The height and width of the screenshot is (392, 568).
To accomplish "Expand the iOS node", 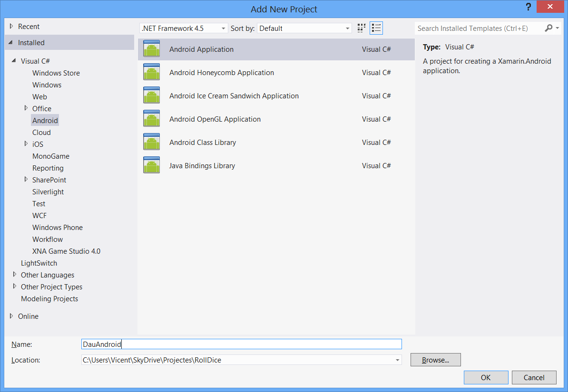I will pyautogui.click(x=26, y=143).
